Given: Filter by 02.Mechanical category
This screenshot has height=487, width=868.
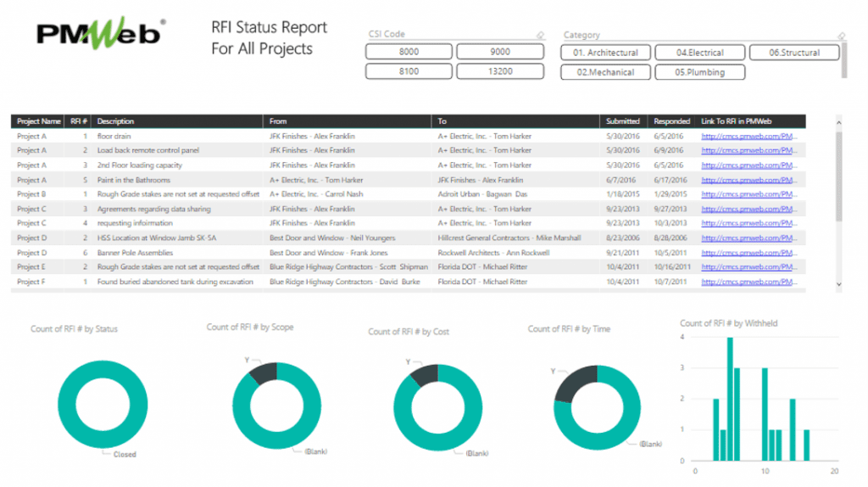Looking at the screenshot, I should (x=605, y=72).
